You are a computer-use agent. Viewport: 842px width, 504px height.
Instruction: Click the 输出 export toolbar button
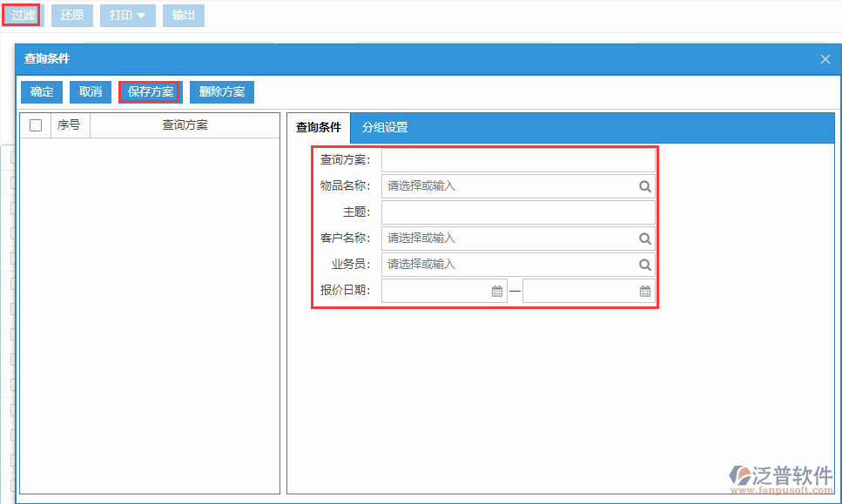[x=183, y=15]
